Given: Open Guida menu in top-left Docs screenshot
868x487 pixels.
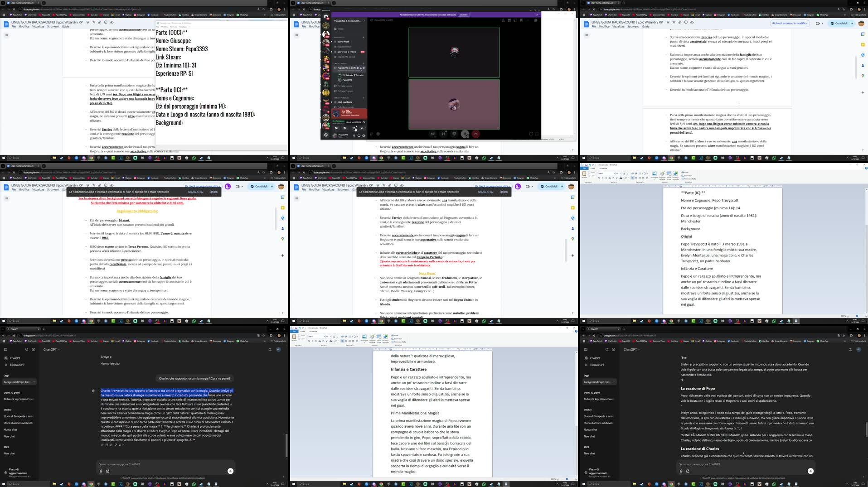Looking at the screenshot, I should (x=66, y=26).
